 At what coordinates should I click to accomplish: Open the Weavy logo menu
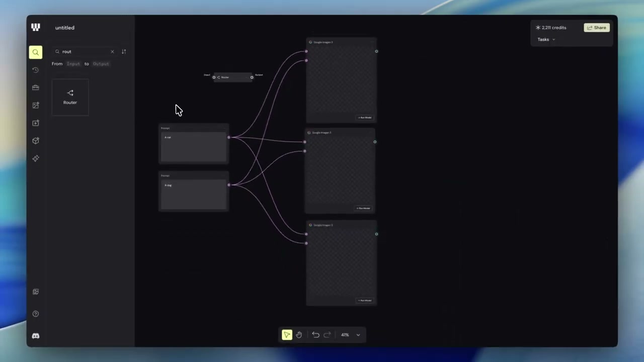pos(35,27)
